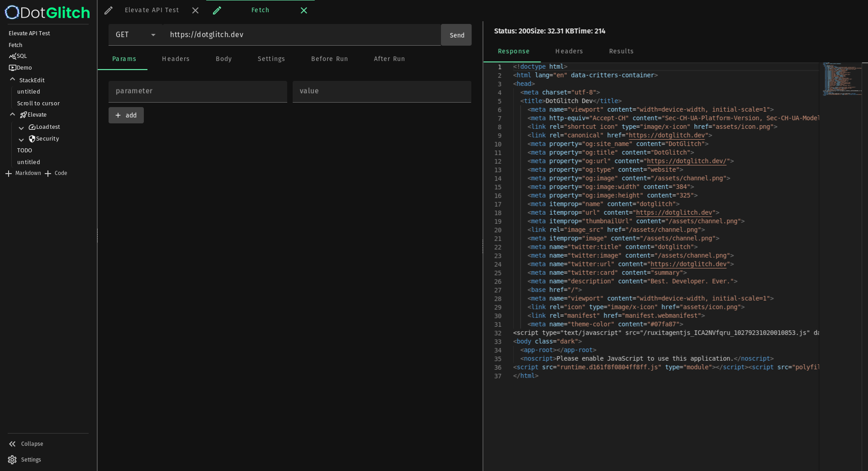This screenshot has height=471, width=868.
Task: Collapse the StackEdit folder
Action: tap(13, 80)
